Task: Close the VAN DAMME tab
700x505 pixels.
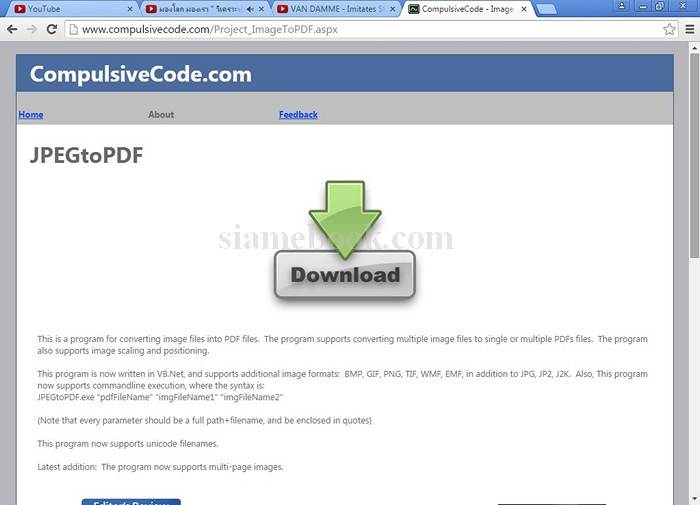Action: tap(392, 9)
